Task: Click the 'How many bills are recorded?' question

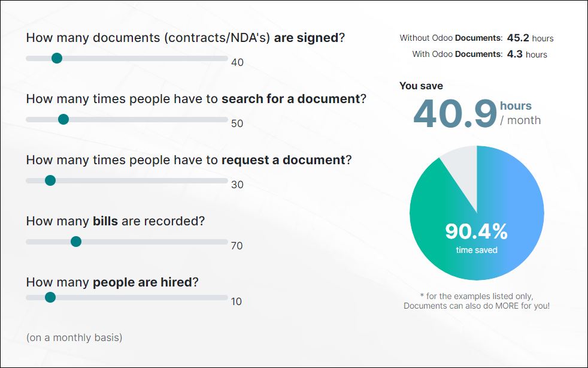Action: (116, 221)
